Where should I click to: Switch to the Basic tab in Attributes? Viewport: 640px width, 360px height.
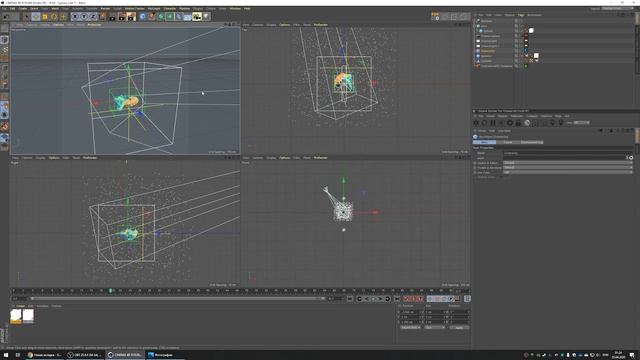click(x=484, y=142)
